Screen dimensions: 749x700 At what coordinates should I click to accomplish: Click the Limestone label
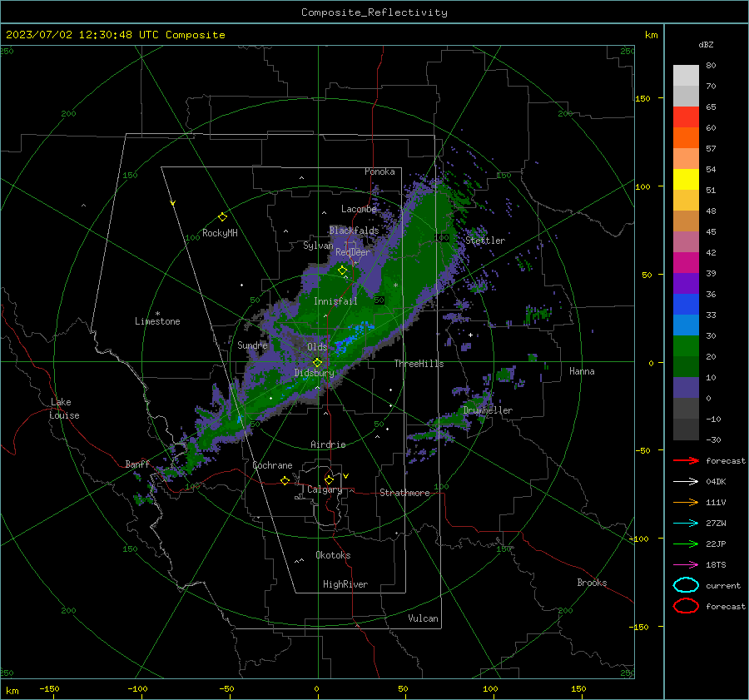coord(157,321)
